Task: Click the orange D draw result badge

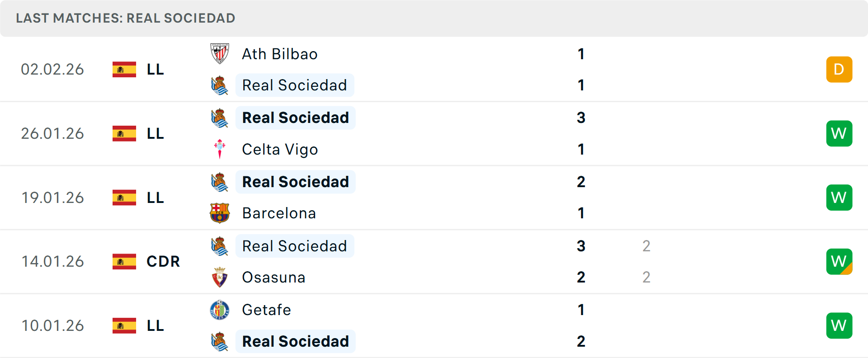Action: click(x=839, y=69)
